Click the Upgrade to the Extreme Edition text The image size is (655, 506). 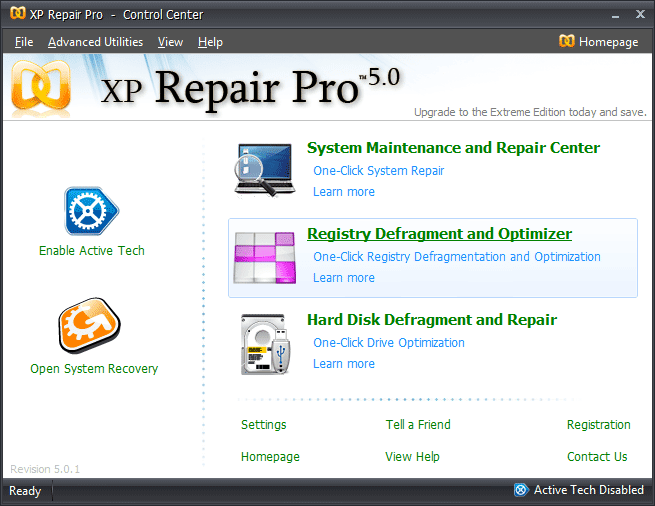pyautogui.click(x=530, y=112)
